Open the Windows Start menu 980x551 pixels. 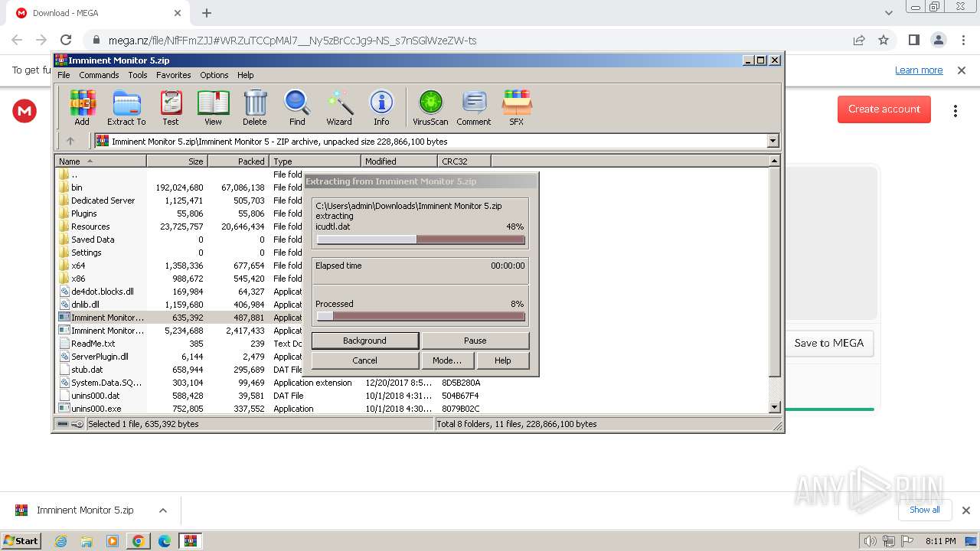(21, 541)
